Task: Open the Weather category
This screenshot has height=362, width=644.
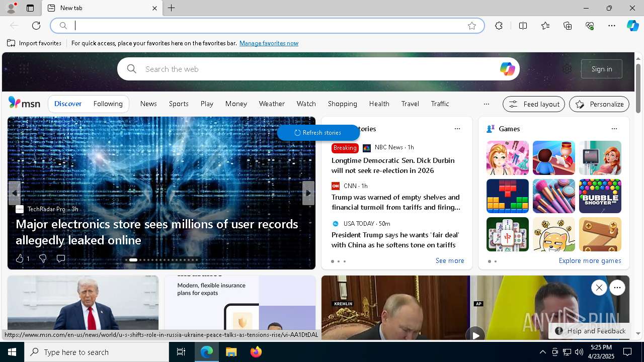Action: click(x=272, y=104)
